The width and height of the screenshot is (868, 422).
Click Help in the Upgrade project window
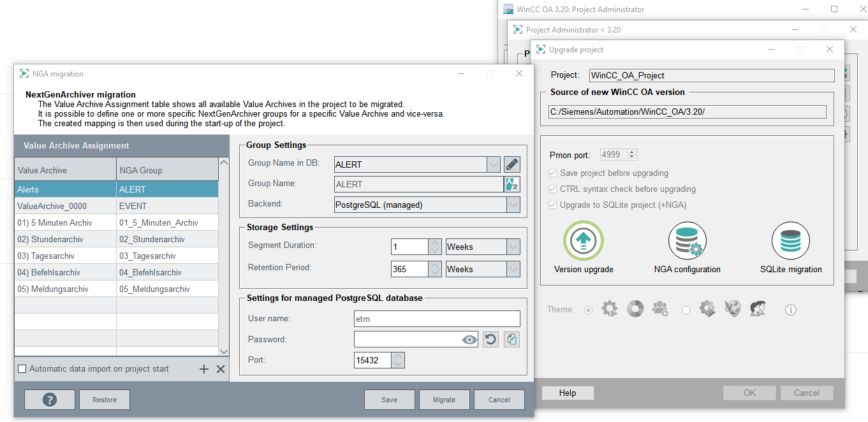(568, 393)
